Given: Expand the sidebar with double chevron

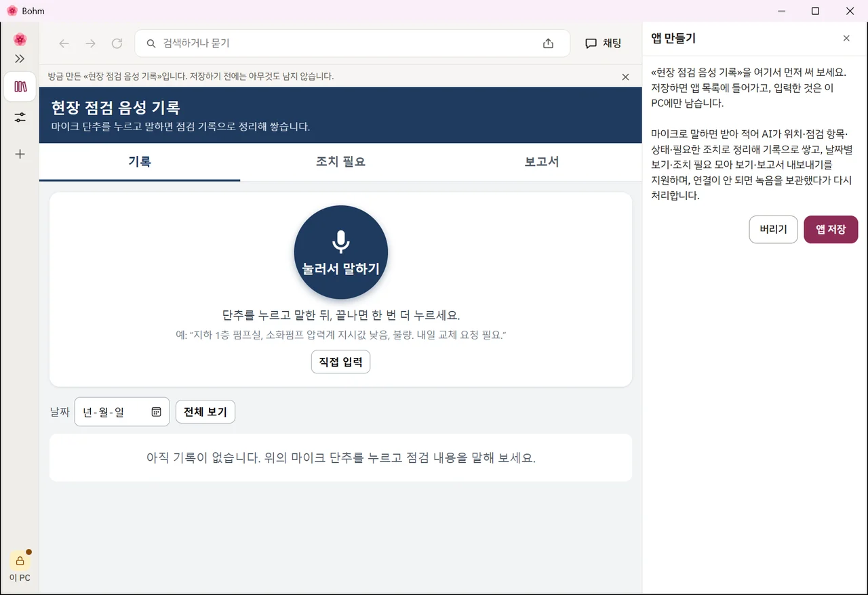Looking at the screenshot, I should 20,59.
